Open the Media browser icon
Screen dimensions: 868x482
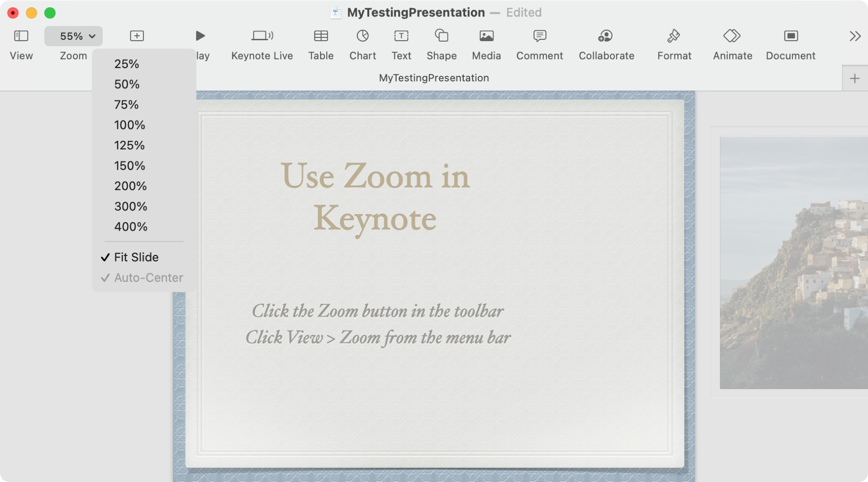pos(487,36)
